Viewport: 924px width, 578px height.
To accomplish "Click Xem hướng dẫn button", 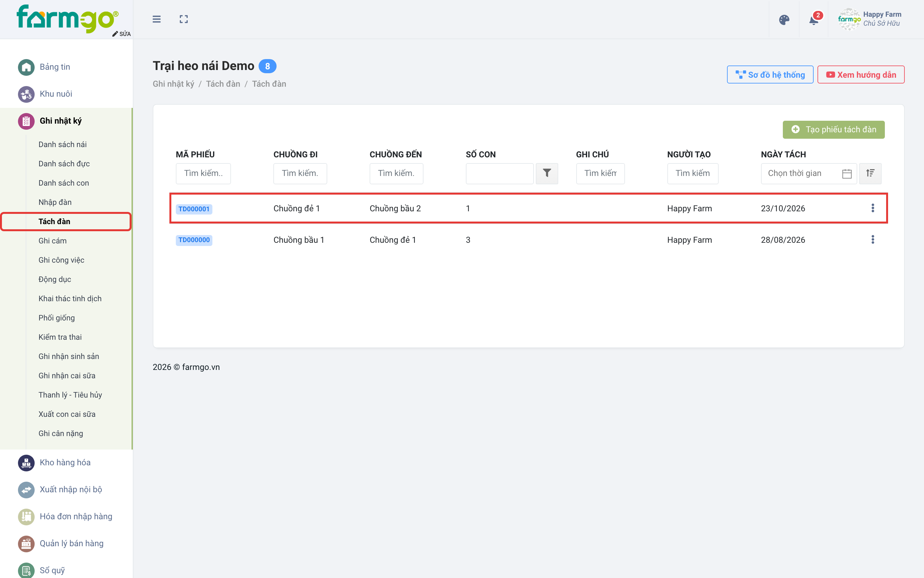I will click(860, 74).
